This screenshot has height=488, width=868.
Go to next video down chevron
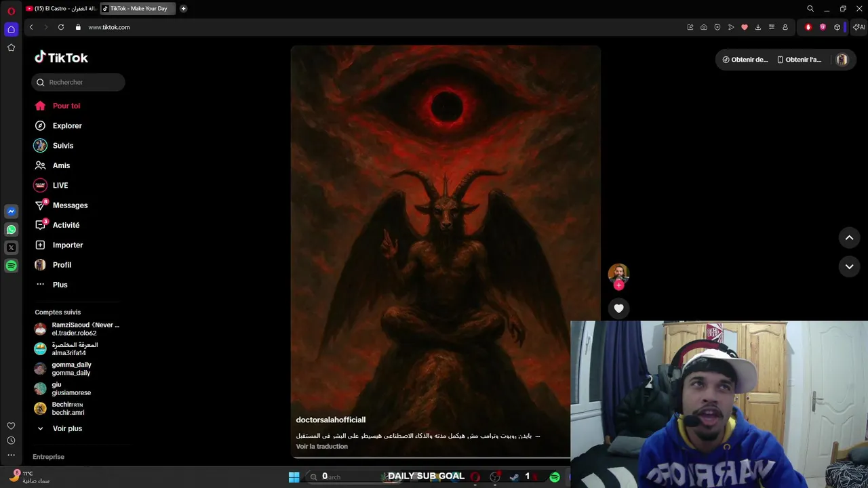[x=849, y=267]
